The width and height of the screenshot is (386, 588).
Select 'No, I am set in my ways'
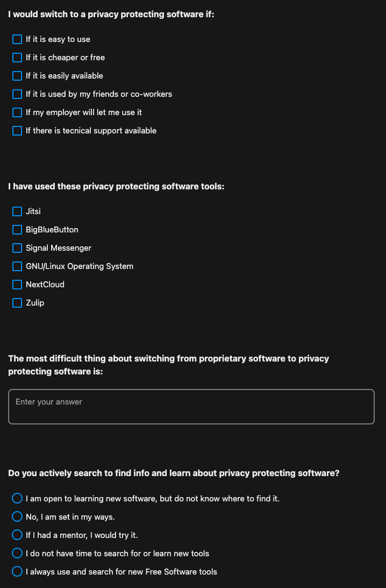click(x=17, y=517)
